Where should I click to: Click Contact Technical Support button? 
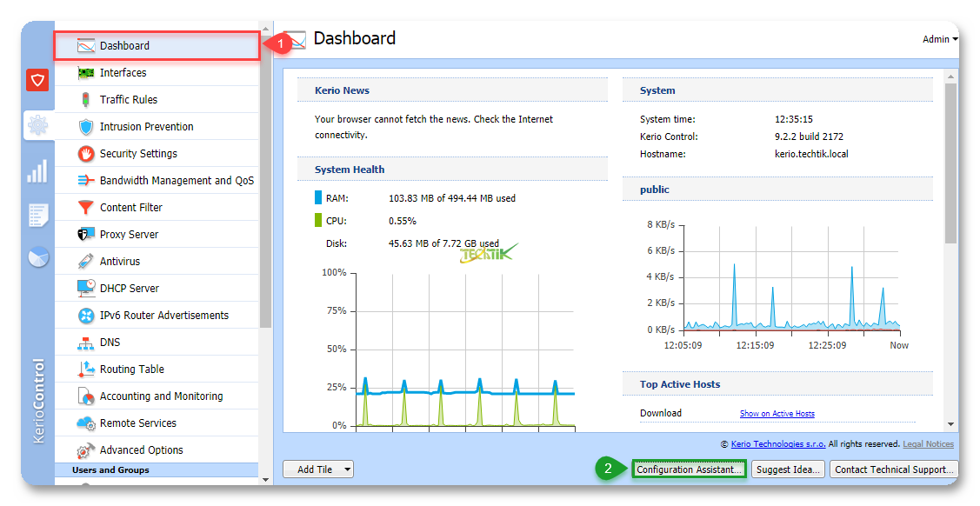pyautogui.click(x=893, y=469)
